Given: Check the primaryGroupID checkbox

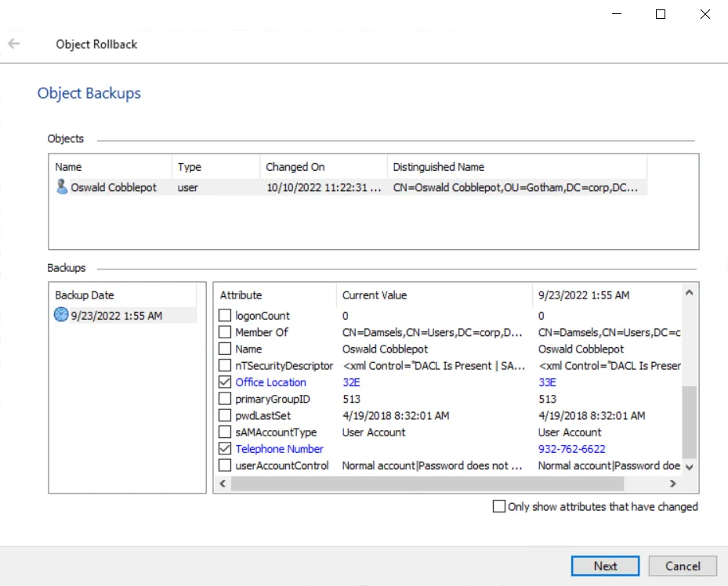Looking at the screenshot, I should [225, 399].
